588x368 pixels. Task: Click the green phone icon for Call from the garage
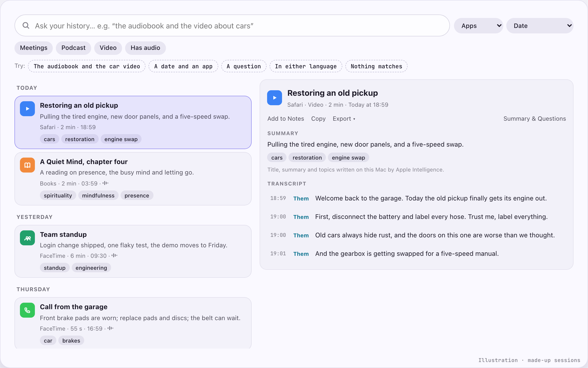click(x=27, y=310)
